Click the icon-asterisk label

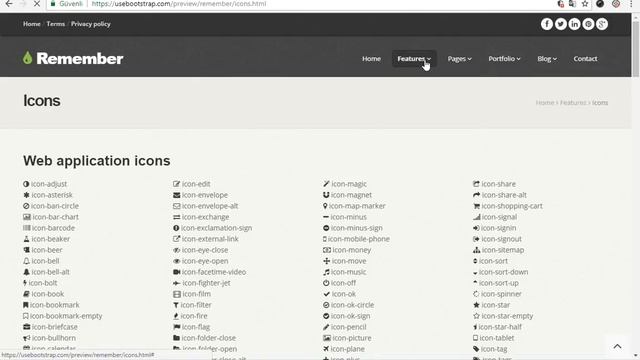(52, 195)
